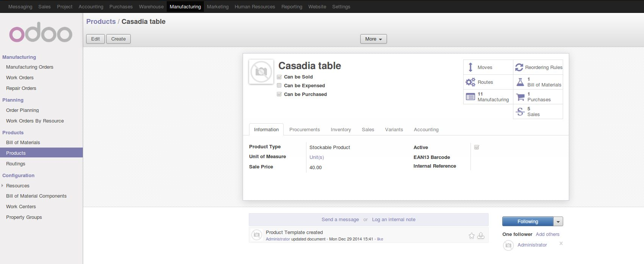Click the Add others link
644x264 pixels.
(548, 234)
